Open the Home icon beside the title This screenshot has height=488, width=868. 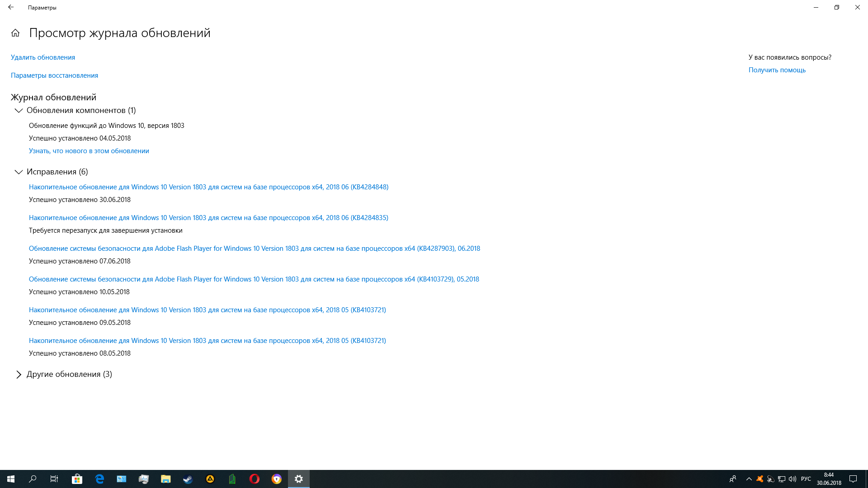click(15, 33)
